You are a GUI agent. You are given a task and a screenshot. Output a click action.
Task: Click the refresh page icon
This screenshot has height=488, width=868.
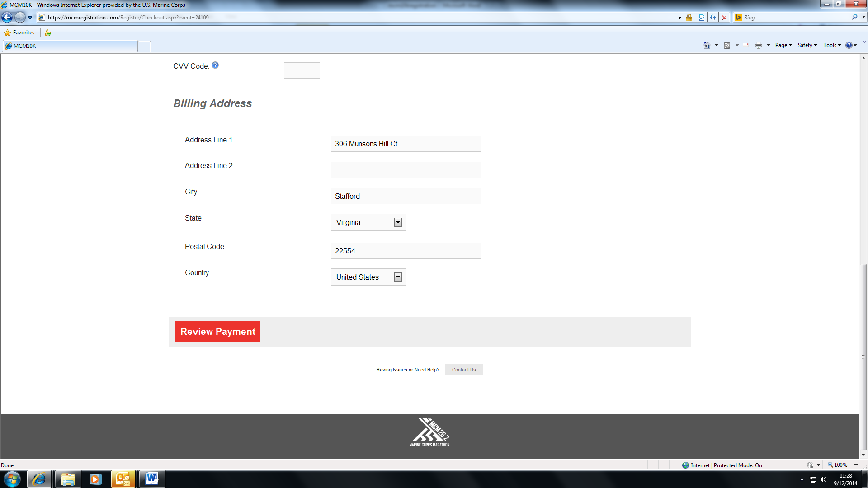713,18
